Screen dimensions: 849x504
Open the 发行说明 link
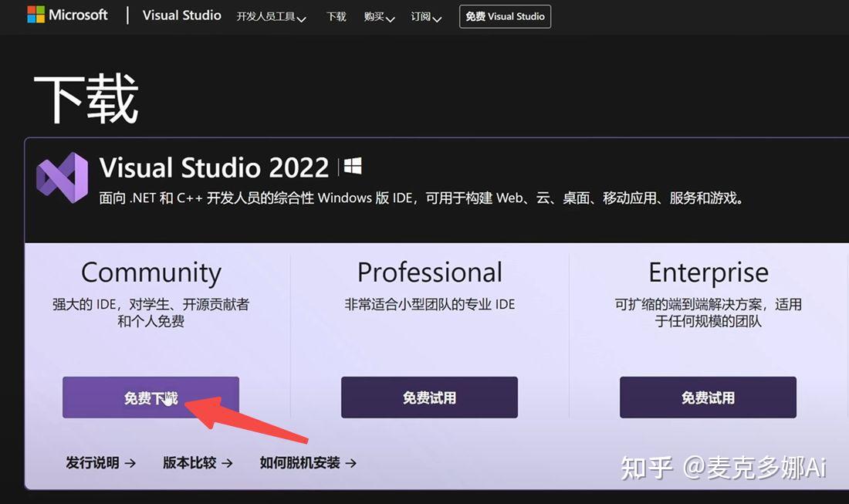coord(91,463)
